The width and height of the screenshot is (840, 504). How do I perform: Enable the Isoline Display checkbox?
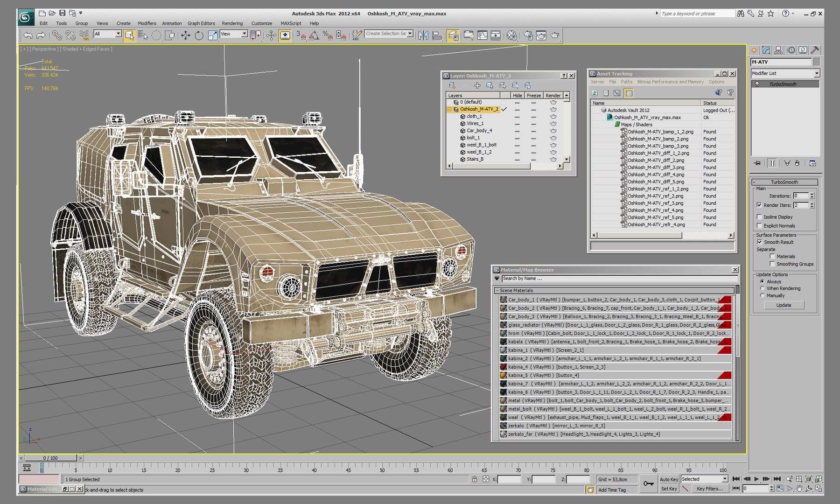[759, 217]
